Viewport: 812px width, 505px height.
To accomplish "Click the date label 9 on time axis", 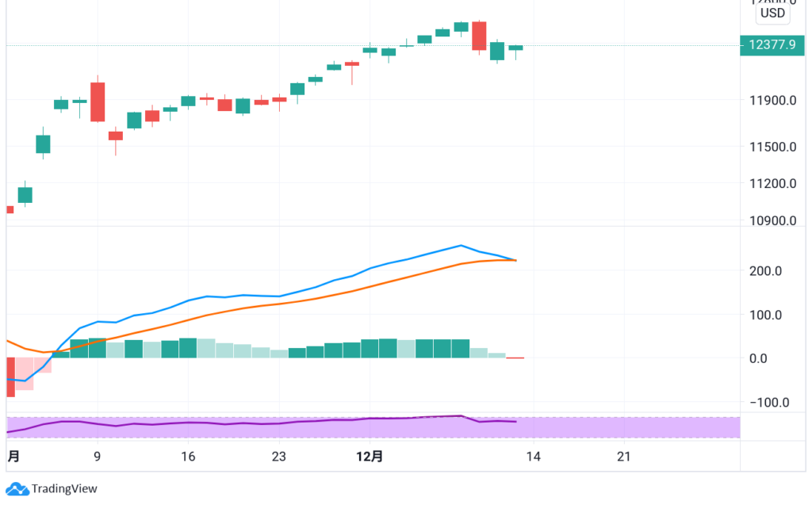I will [x=97, y=457].
